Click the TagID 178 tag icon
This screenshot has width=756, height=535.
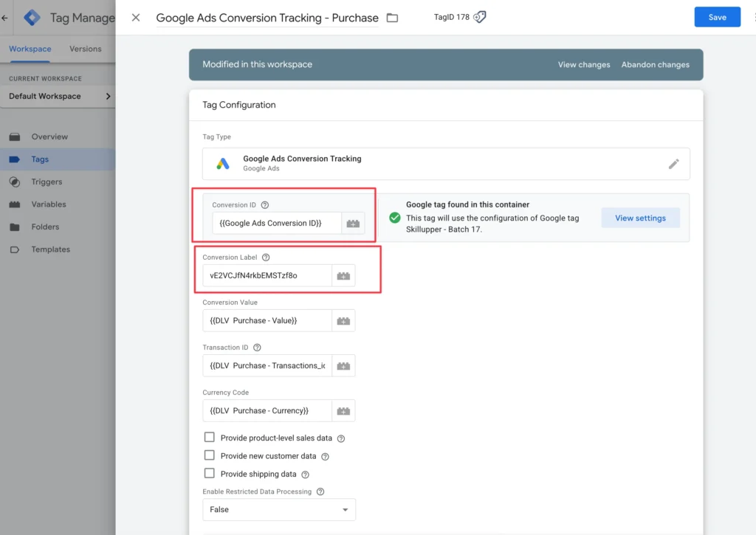coord(480,17)
